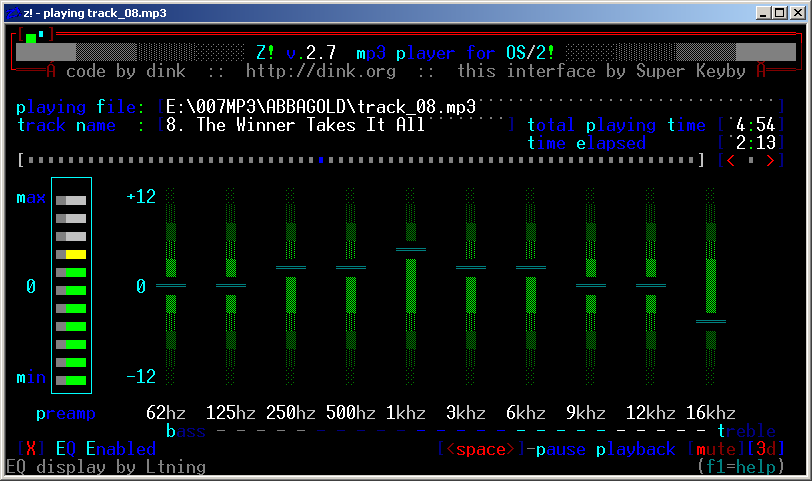Click the mute button
The width and height of the screenshot is (812, 481).
click(x=715, y=449)
